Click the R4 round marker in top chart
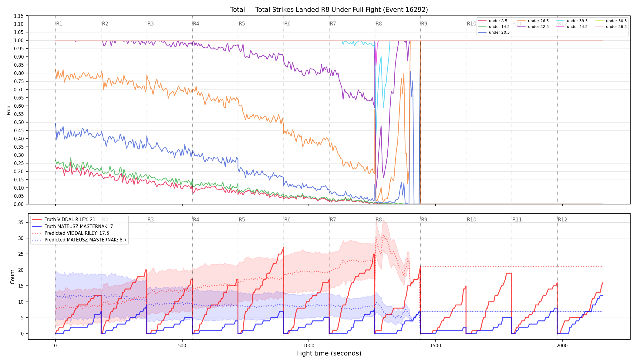The height and width of the screenshot is (364, 637). 196,24
